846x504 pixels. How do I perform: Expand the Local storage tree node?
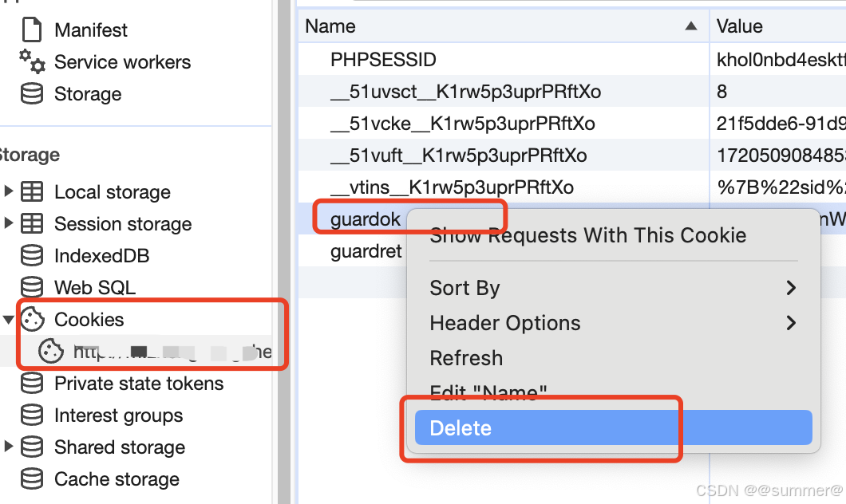9,192
